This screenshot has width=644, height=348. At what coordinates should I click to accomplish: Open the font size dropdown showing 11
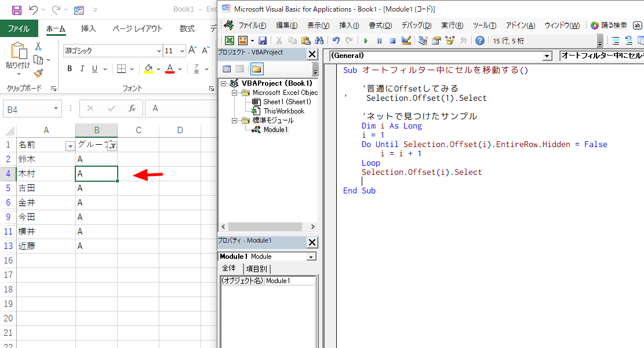183,51
